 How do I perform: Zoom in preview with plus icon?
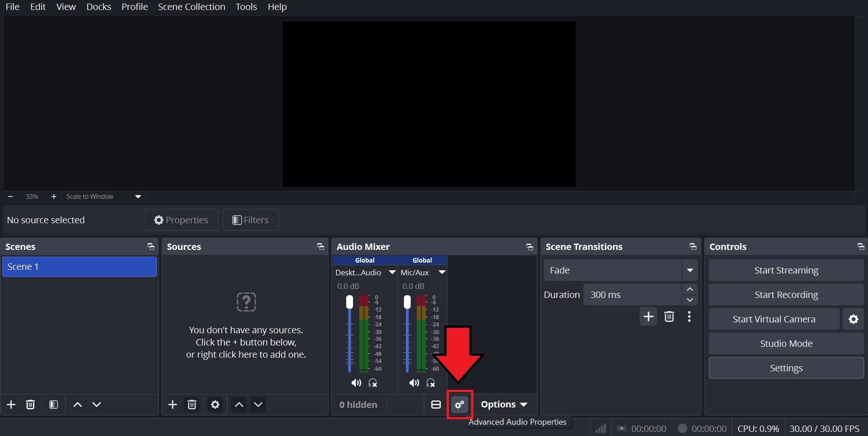[53, 196]
